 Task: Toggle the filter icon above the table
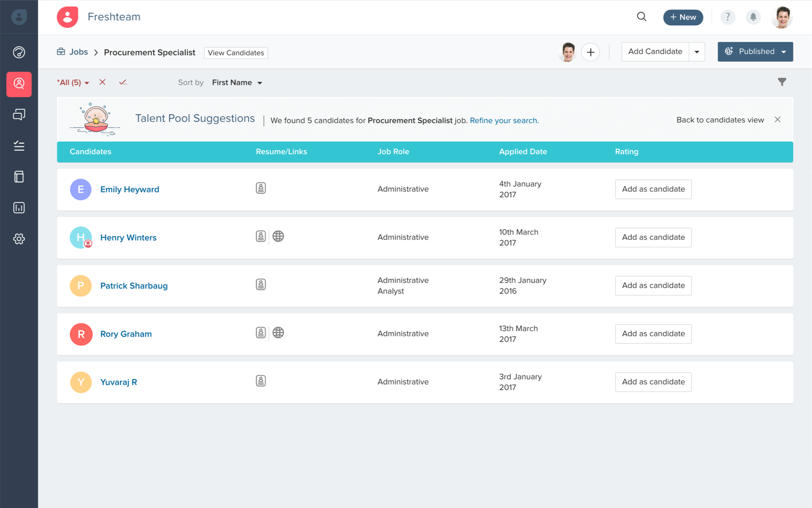pos(782,82)
